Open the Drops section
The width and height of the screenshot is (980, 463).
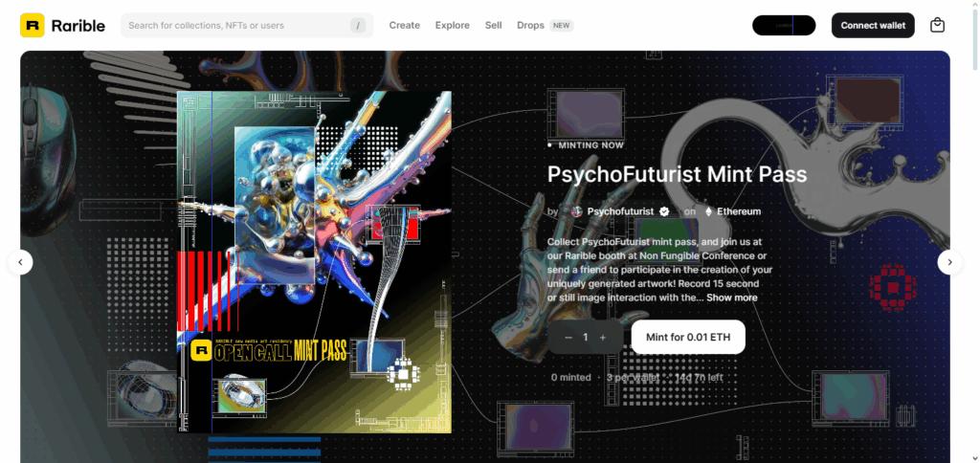click(x=530, y=26)
